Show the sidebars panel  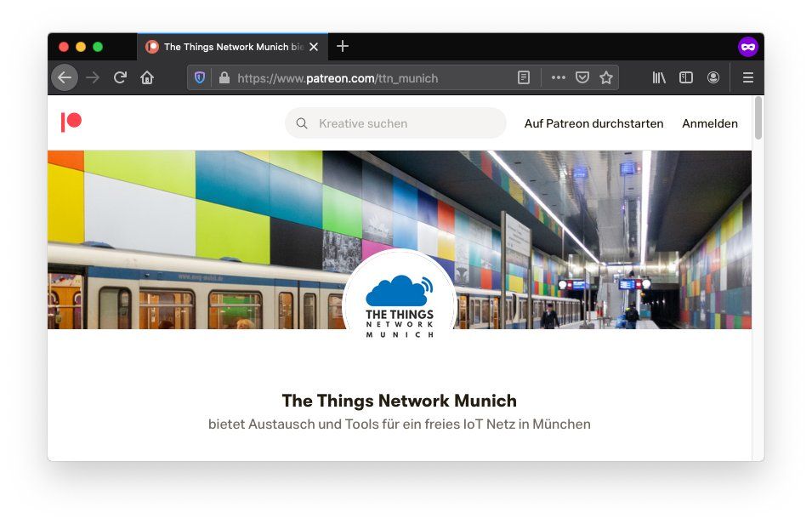click(x=686, y=77)
